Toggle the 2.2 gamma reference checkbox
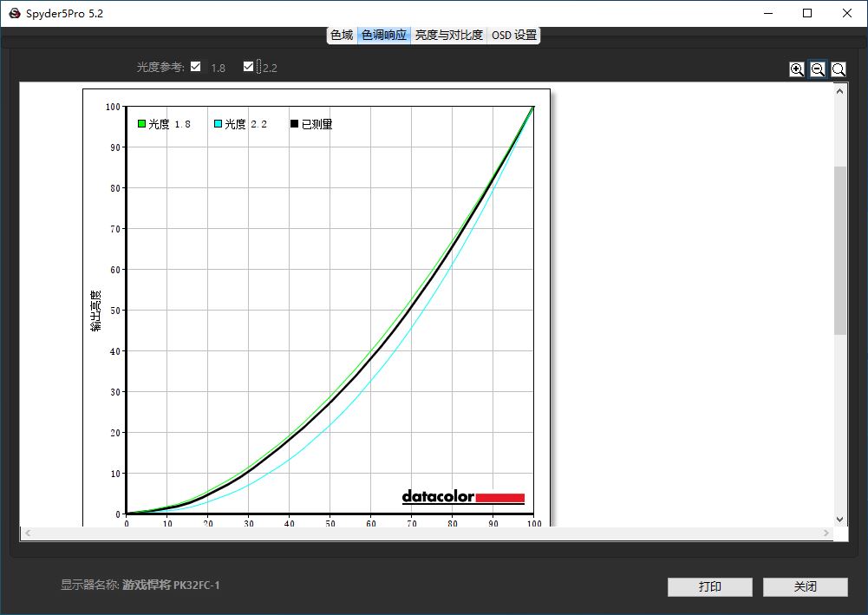 pos(249,67)
